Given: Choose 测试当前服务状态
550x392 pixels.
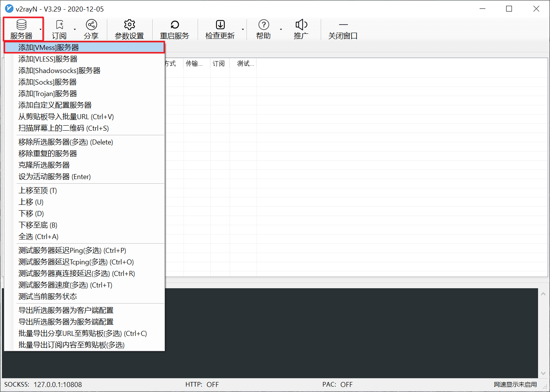Looking at the screenshot, I should (x=84, y=296).
